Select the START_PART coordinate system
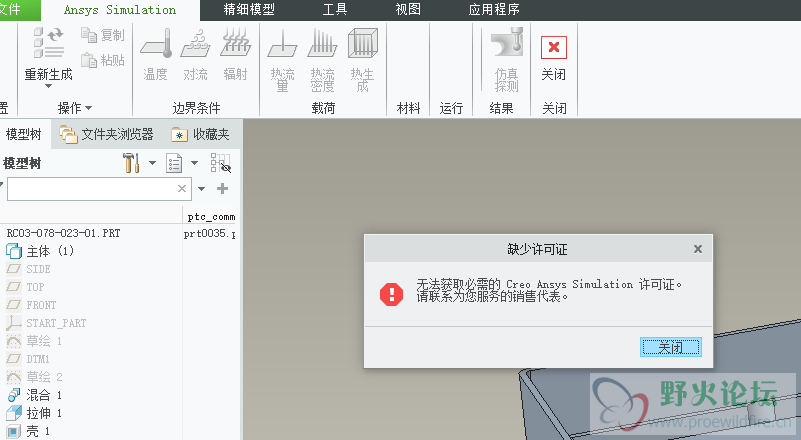Screen dimensions: 801x440 pos(46,323)
